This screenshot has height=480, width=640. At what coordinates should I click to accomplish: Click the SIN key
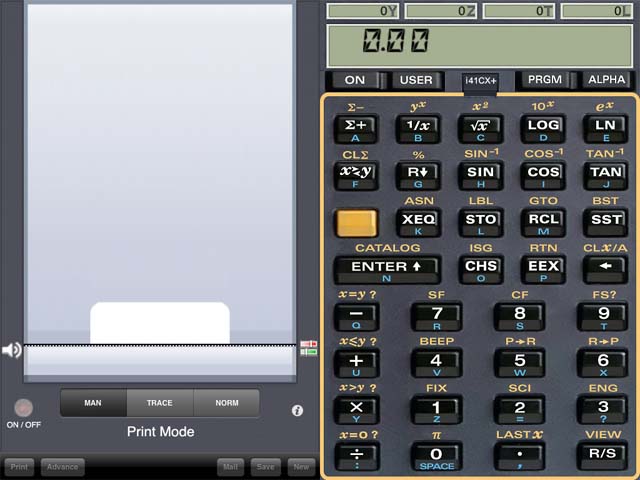[x=480, y=176]
